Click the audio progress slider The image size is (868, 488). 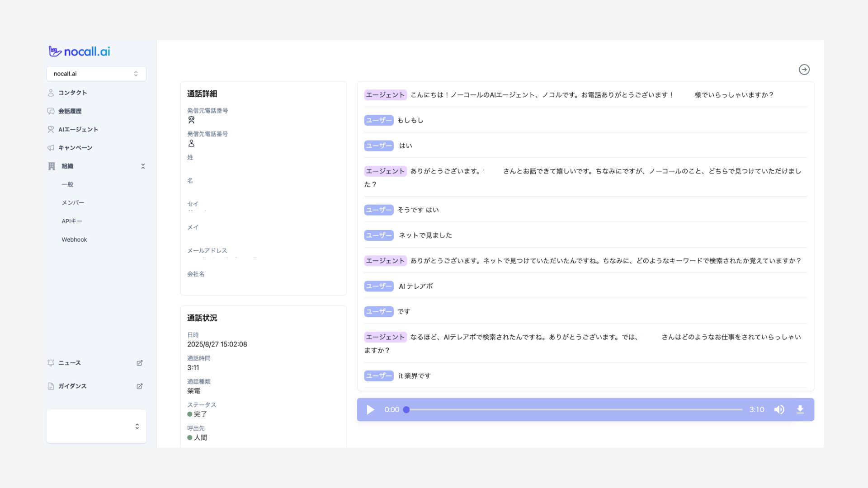(574, 410)
